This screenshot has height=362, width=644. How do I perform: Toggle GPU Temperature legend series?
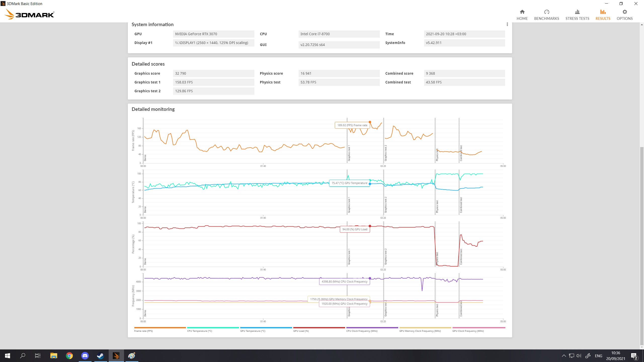coord(266,329)
